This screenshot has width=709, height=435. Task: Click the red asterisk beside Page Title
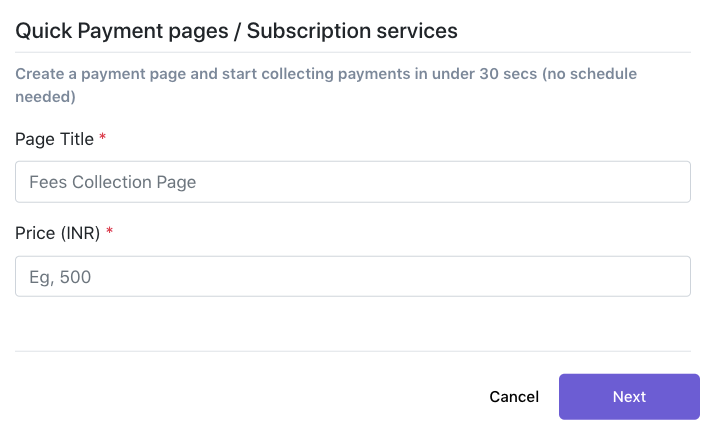click(103, 139)
